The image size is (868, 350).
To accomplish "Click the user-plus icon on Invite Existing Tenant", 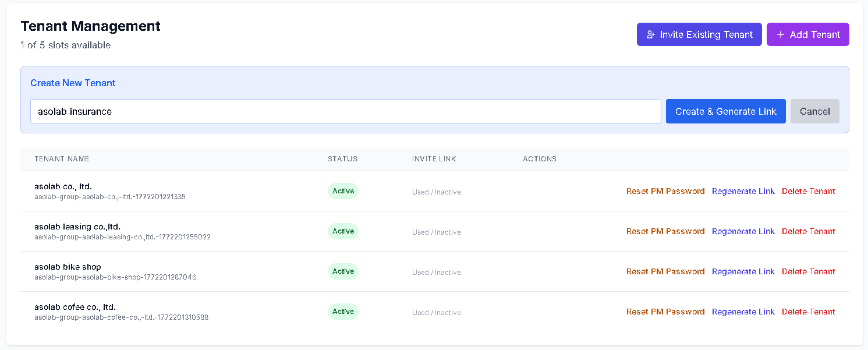I will coord(651,34).
